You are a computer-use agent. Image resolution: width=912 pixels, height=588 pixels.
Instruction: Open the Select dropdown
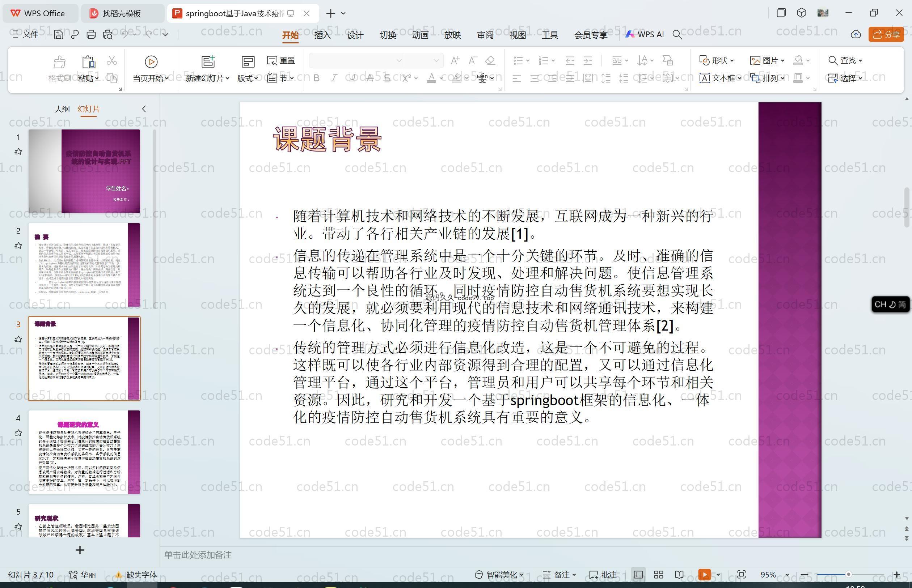(x=845, y=78)
